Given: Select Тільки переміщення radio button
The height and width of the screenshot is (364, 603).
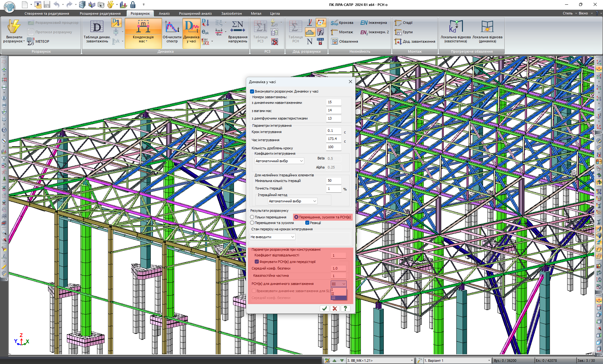Looking at the screenshot, I should pos(252,217).
